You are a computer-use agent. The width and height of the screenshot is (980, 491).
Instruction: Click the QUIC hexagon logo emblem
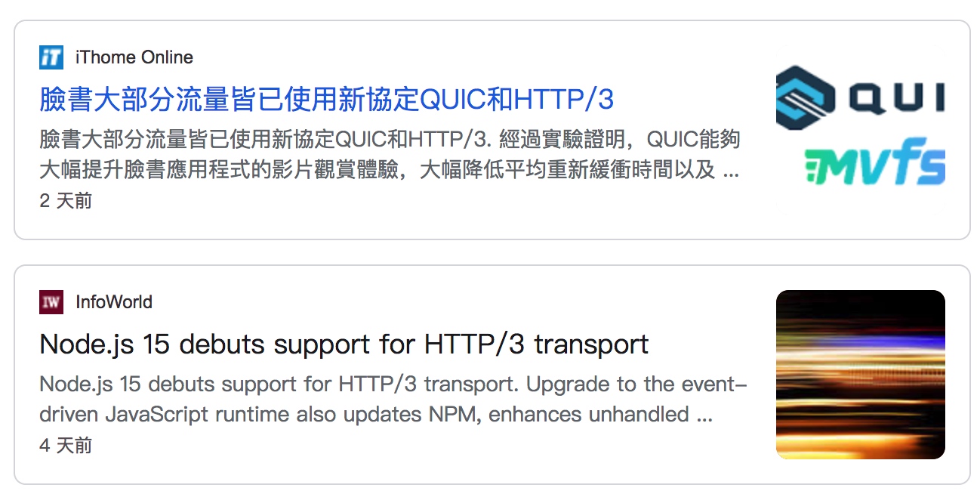point(803,97)
